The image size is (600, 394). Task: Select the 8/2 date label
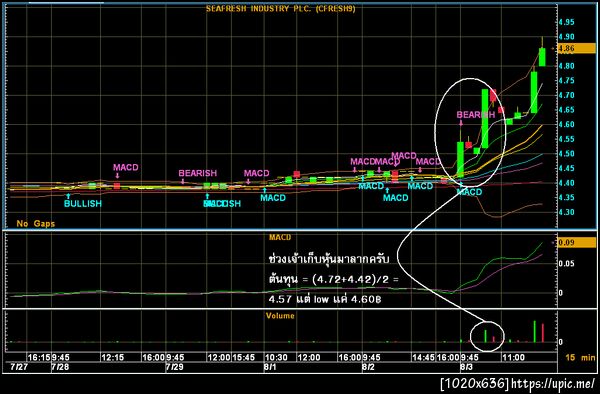(x=368, y=367)
